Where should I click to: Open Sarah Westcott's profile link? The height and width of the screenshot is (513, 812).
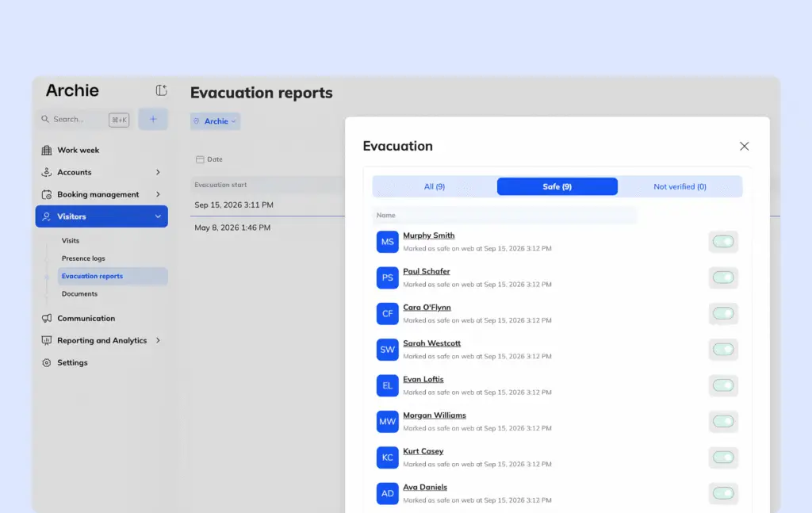point(432,343)
